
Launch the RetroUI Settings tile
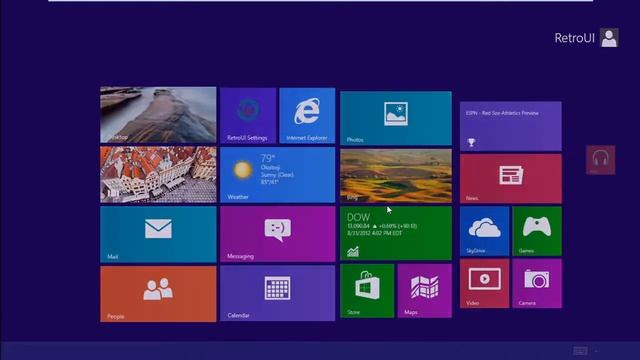pyautogui.click(x=248, y=116)
